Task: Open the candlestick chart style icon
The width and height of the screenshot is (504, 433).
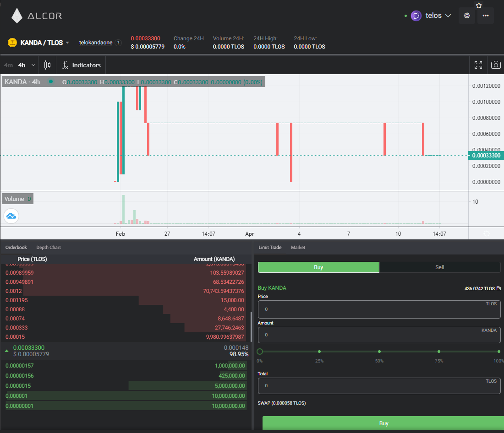Action: pyautogui.click(x=47, y=65)
